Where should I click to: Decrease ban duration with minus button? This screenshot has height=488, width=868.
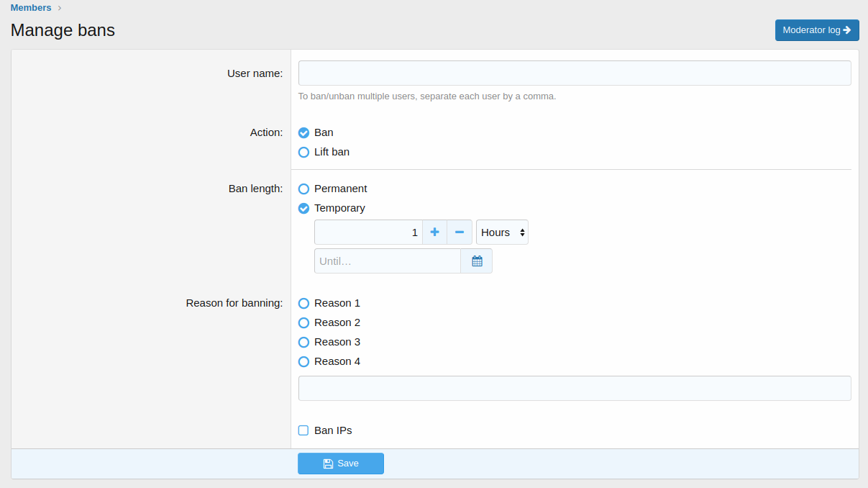pos(460,232)
